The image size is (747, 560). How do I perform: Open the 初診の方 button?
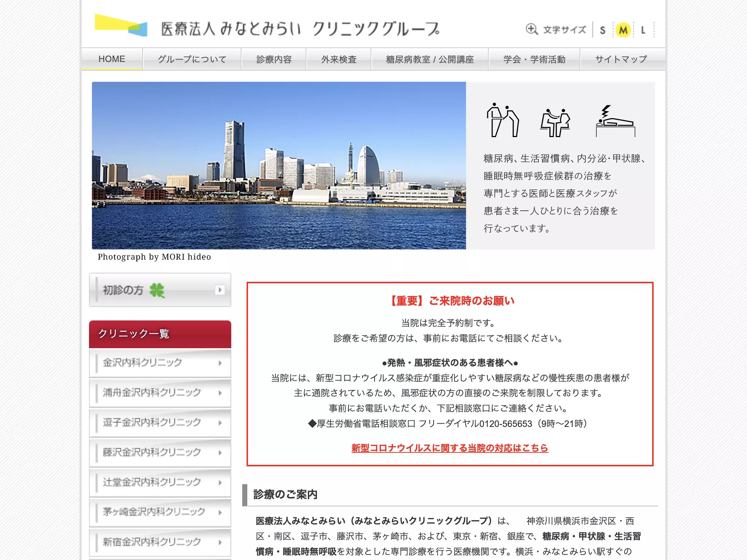[x=160, y=290]
